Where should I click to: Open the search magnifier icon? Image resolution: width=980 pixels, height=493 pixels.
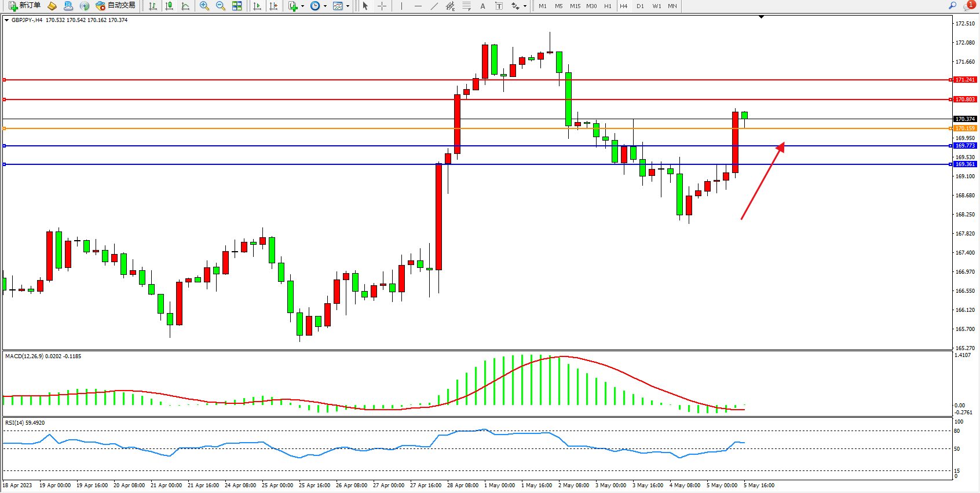tap(952, 6)
